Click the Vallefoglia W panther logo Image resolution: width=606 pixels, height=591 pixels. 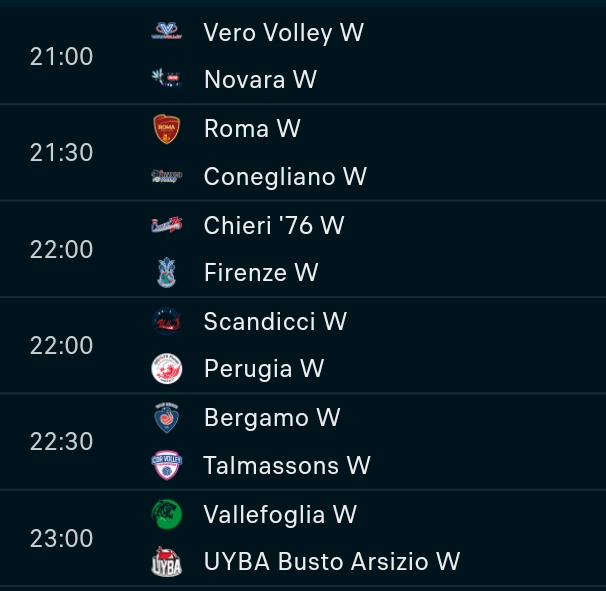(x=166, y=515)
